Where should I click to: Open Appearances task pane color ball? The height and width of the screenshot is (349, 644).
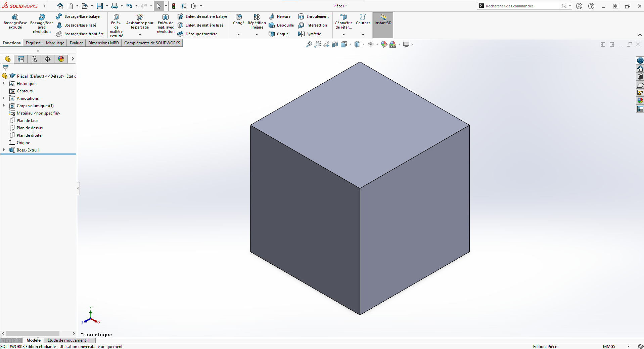pos(640,100)
